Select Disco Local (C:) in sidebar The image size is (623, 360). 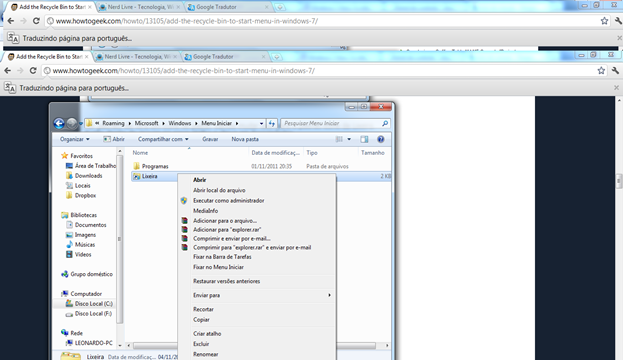(94, 304)
